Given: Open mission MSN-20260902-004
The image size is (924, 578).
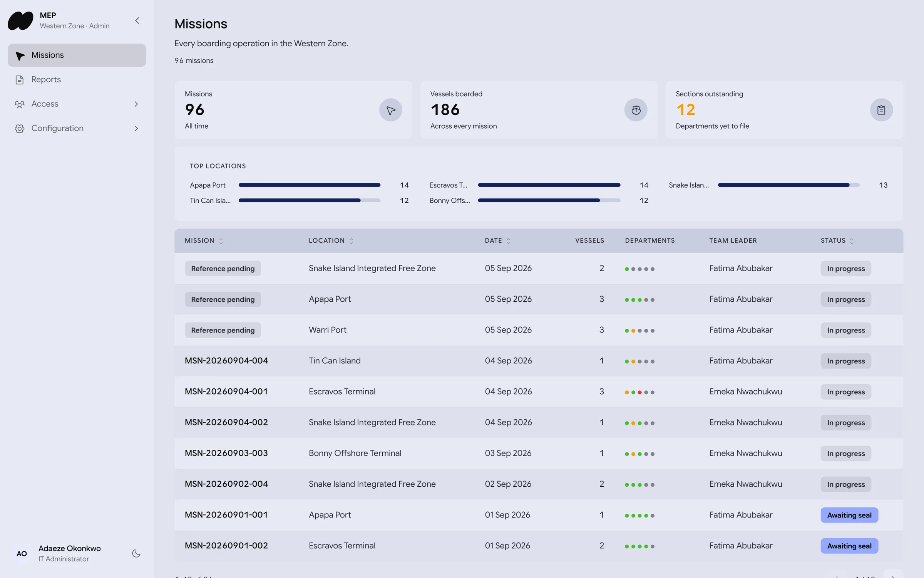Looking at the screenshot, I should [226, 484].
